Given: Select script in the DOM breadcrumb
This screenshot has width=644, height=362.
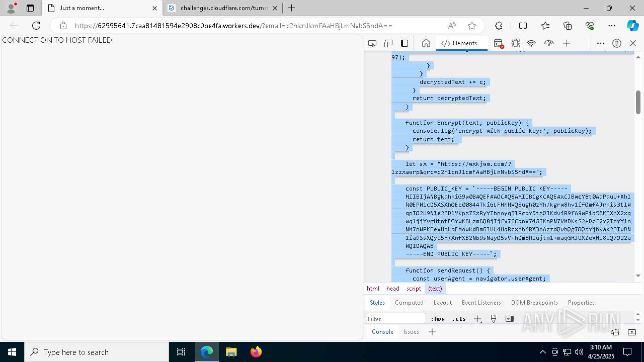Looking at the screenshot, I should 414,289.
